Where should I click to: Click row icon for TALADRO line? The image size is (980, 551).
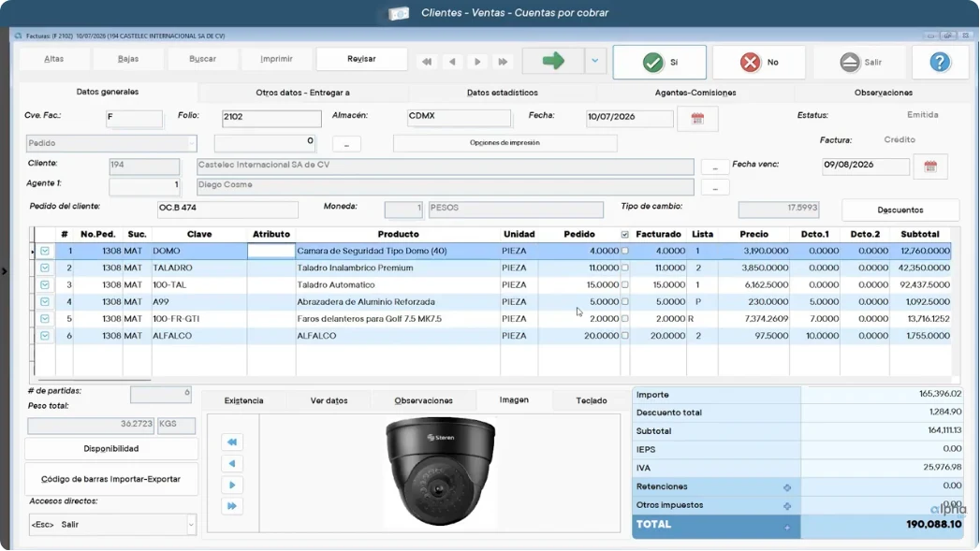click(45, 268)
